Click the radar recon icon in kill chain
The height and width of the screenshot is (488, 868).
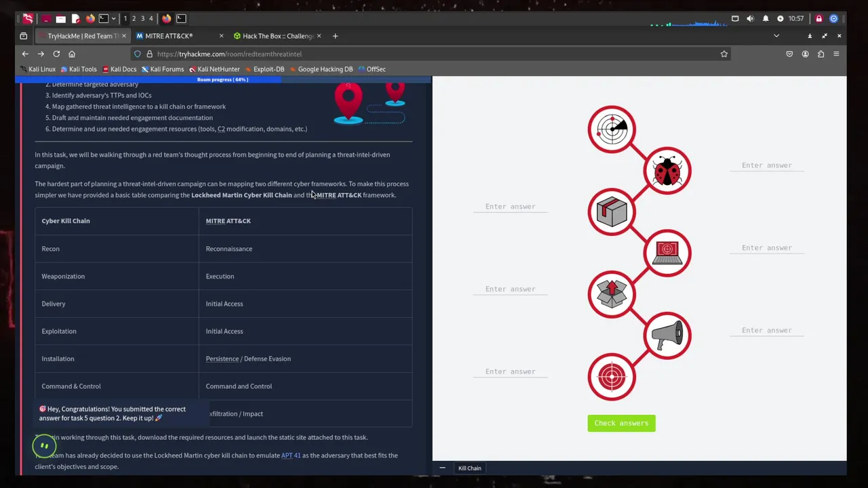point(612,129)
